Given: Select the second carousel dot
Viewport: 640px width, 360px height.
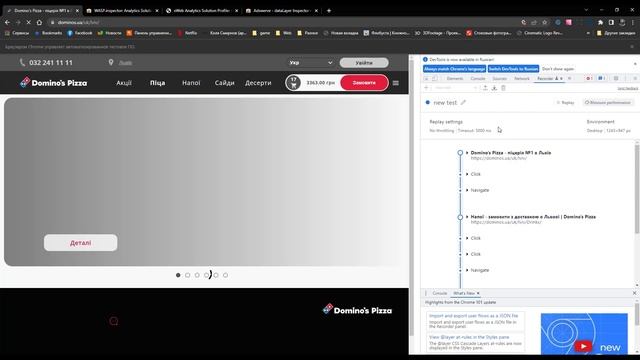Looking at the screenshot, I should tap(187, 275).
